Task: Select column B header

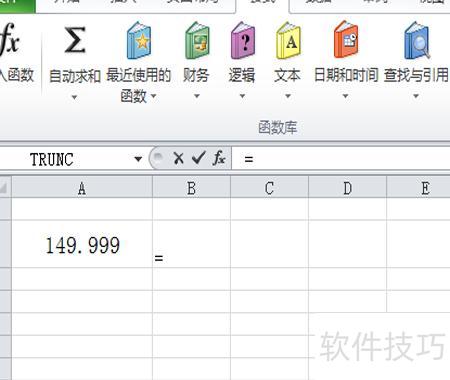Action: click(x=191, y=188)
